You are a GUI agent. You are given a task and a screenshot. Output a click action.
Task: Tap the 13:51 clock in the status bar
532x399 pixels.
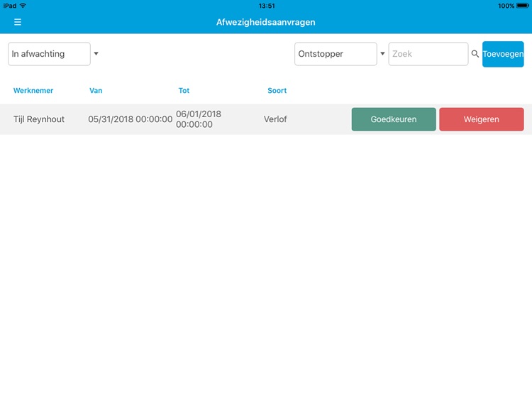click(x=267, y=6)
